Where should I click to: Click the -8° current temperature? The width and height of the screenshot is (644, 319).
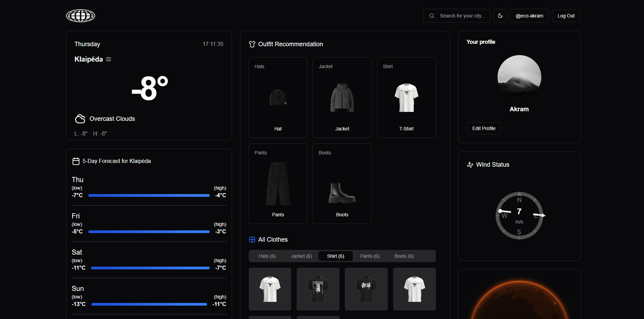click(x=150, y=88)
